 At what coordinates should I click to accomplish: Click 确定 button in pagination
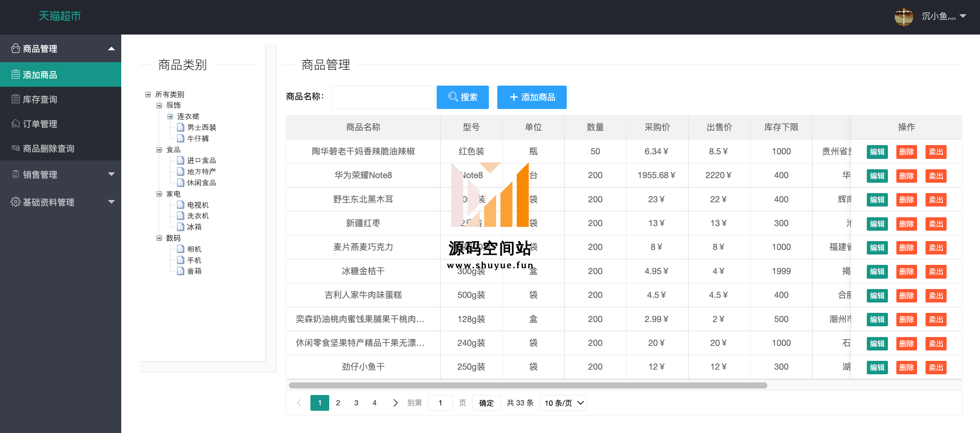tap(486, 403)
